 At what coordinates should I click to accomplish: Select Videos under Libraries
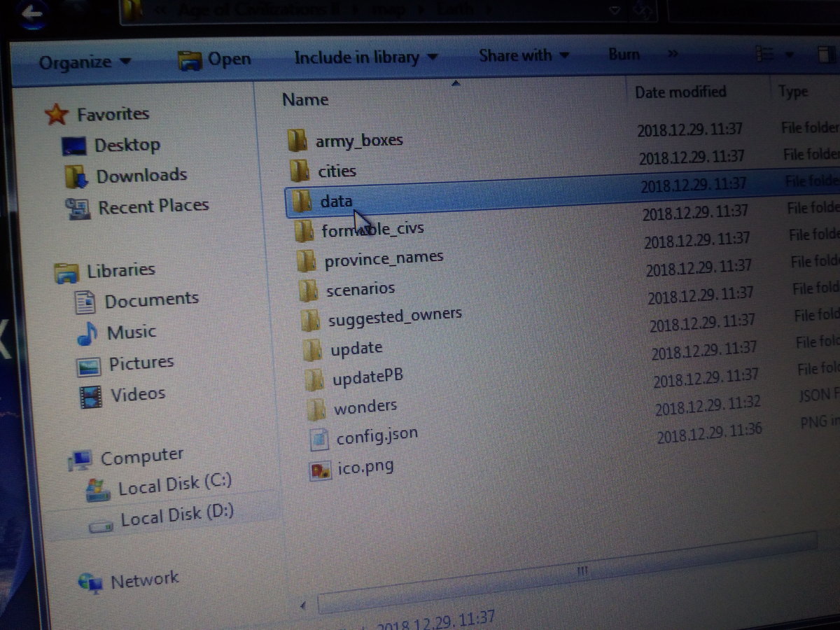pyautogui.click(x=138, y=395)
